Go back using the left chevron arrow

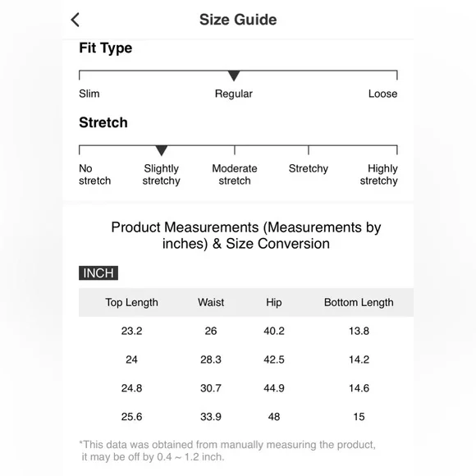tap(75, 20)
